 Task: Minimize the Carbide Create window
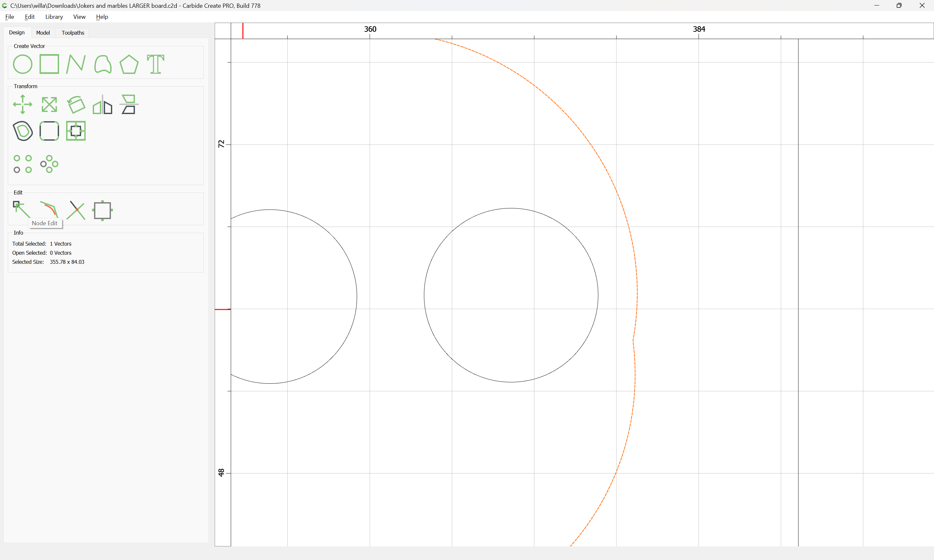877,5
